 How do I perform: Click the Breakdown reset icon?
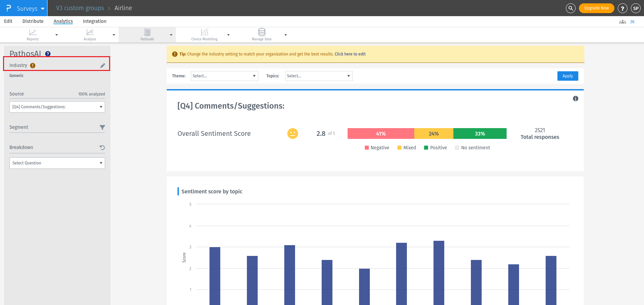tap(103, 147)
